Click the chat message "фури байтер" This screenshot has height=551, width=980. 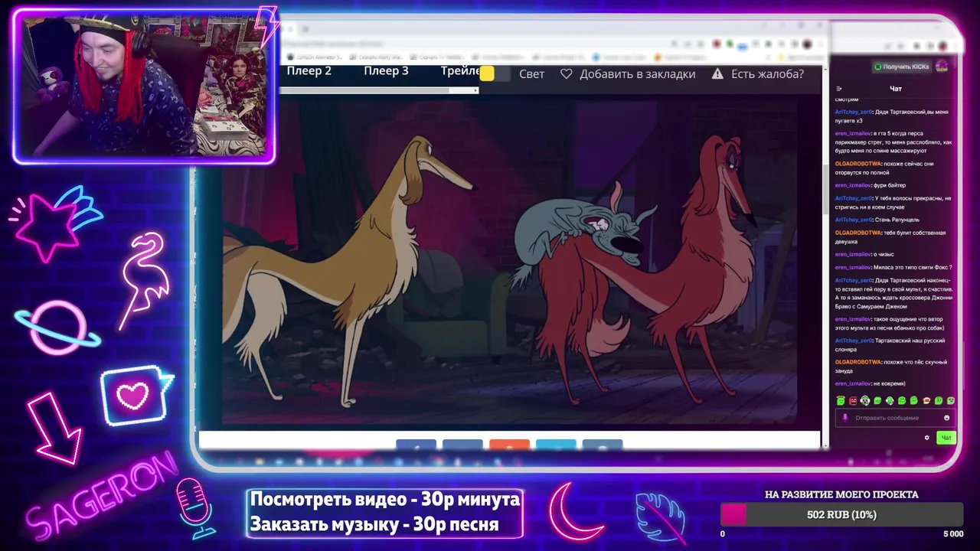click(889, 185)
